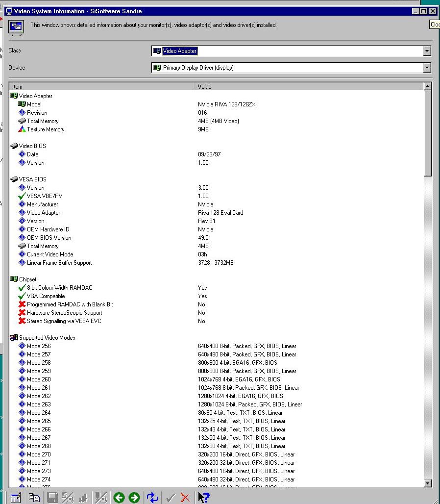Click the scrollbar up arrow
This screenshot has height=504, width=440.
(x=427, y=86)
